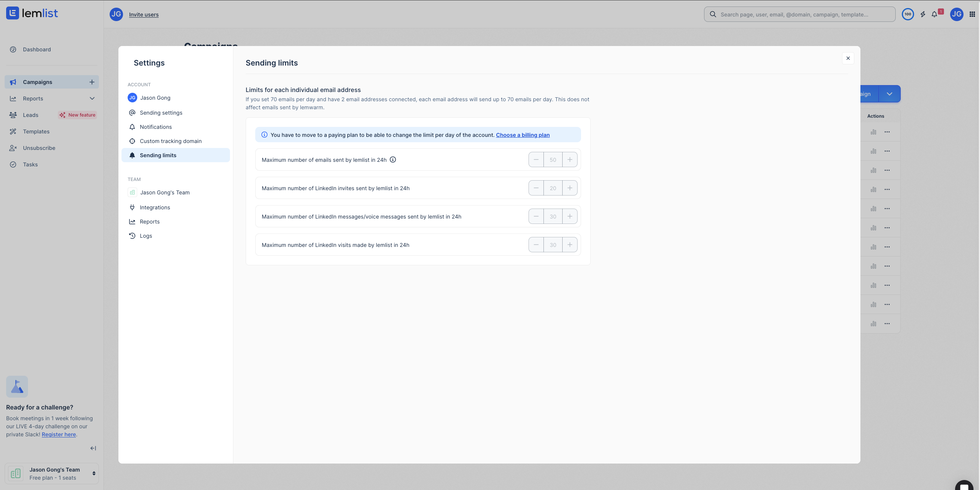Click the LinkedIn messages limit value field

pyautogui.click(x=553, y=216)
